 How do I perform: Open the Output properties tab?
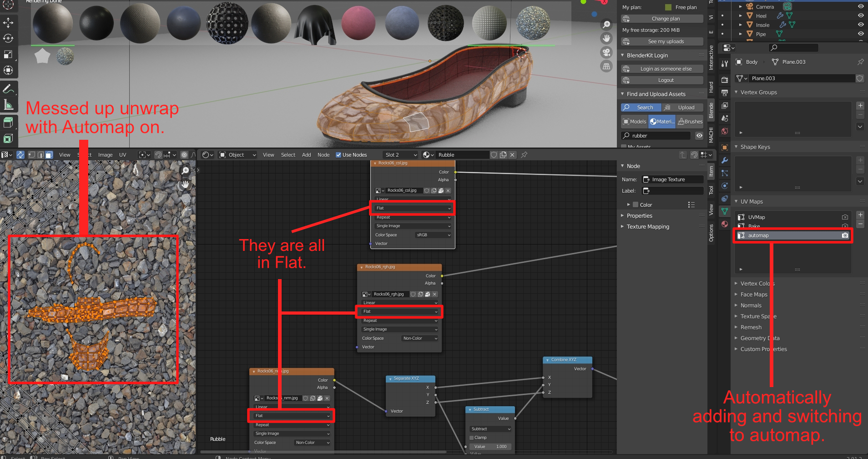coord(725,92)
